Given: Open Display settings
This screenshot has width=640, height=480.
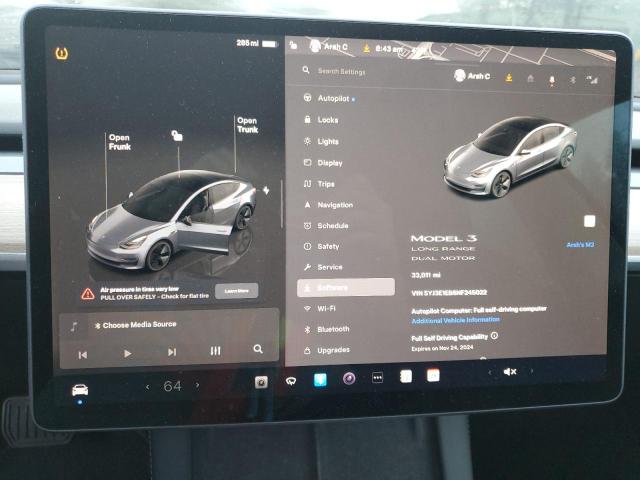Looking at the screenshot, I should 323,163.
